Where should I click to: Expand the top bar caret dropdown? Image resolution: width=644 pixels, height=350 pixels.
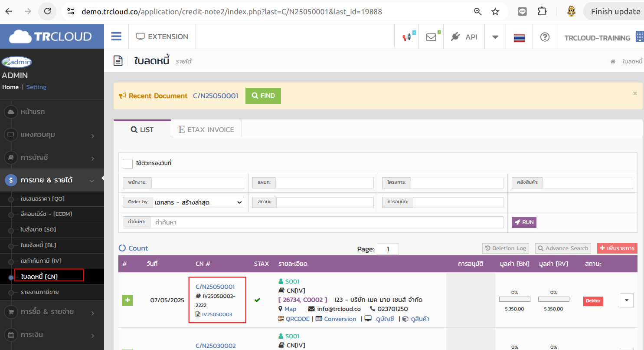pyautogui.click(x=495, y=37)
